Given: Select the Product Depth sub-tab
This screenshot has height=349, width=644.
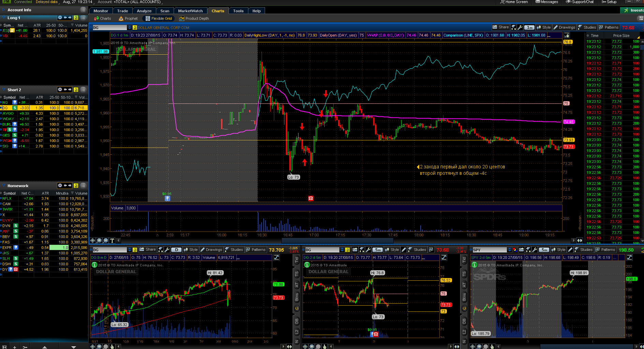Looking at the screenshot, I should (x=194, y=18).
